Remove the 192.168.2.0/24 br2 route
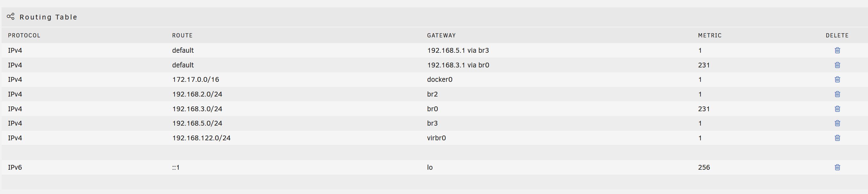868x194 pixels. (x=837, y=94)
